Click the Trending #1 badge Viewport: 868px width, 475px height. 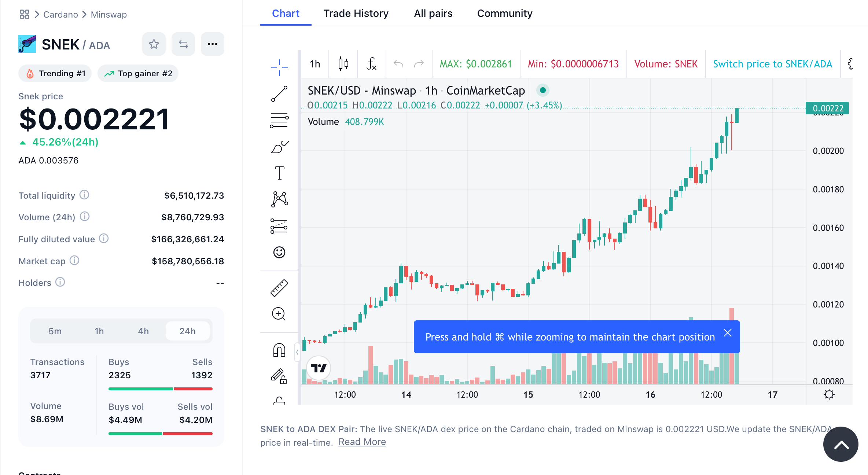55,73
